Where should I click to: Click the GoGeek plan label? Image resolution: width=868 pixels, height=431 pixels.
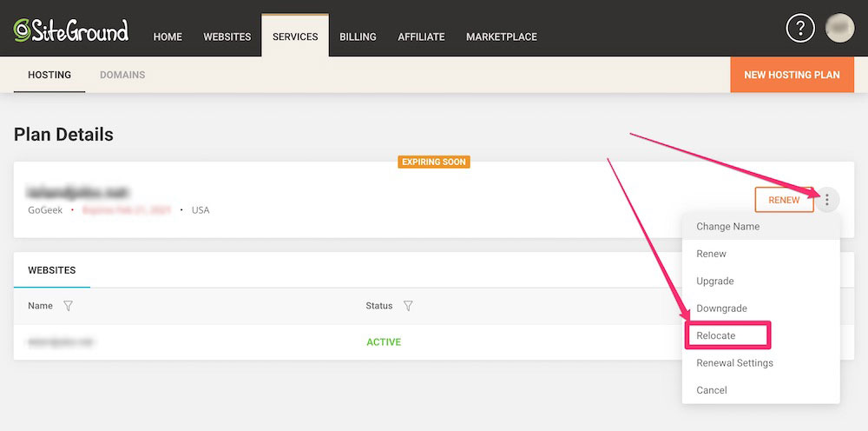45,210
